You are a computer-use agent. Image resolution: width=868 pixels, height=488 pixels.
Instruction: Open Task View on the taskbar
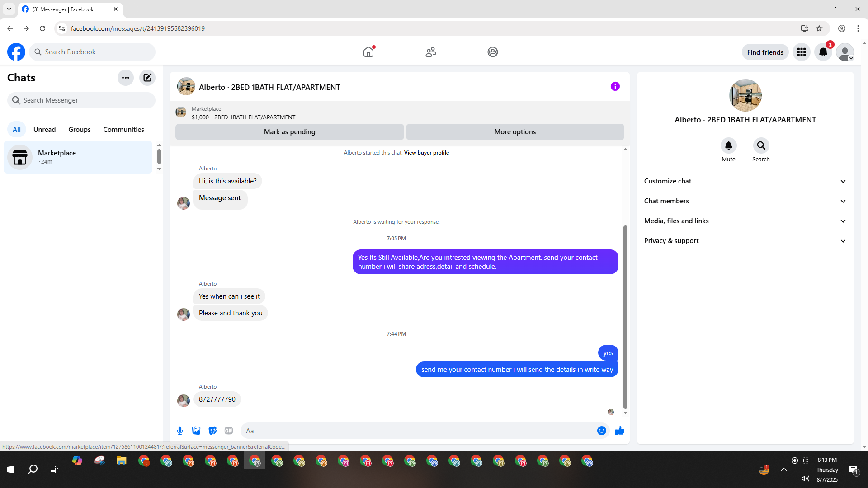(x=54, y=469)
